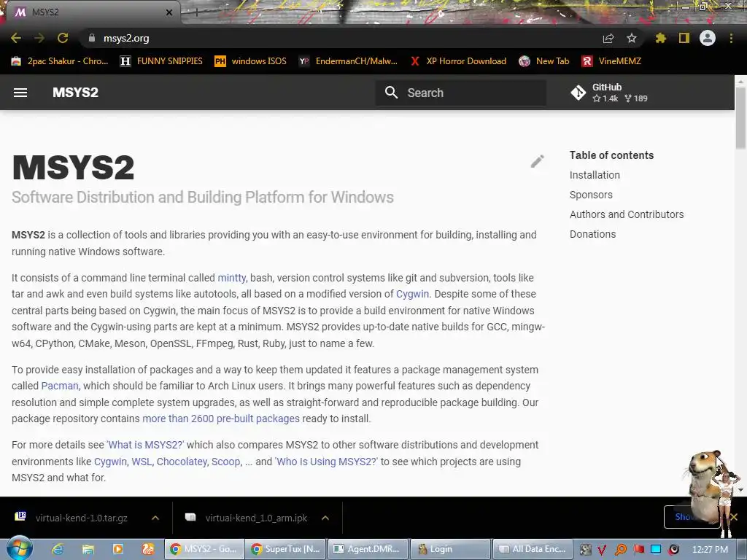Switch to Login taskbar window
This screenshot has height=560, width=747.
tap(450, 549)
